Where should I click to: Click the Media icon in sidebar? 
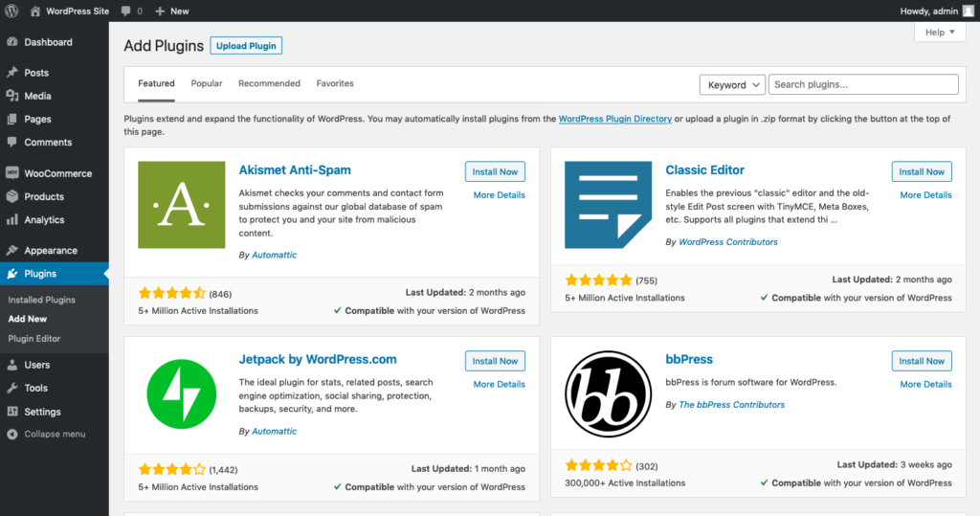point(11,96)
